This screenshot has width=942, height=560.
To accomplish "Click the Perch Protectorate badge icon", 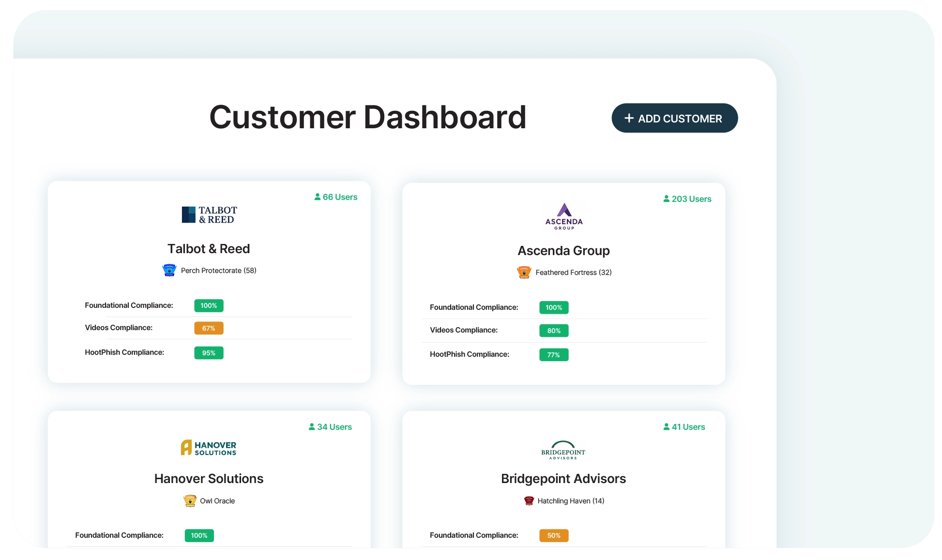I will click(x=169, y=270).
